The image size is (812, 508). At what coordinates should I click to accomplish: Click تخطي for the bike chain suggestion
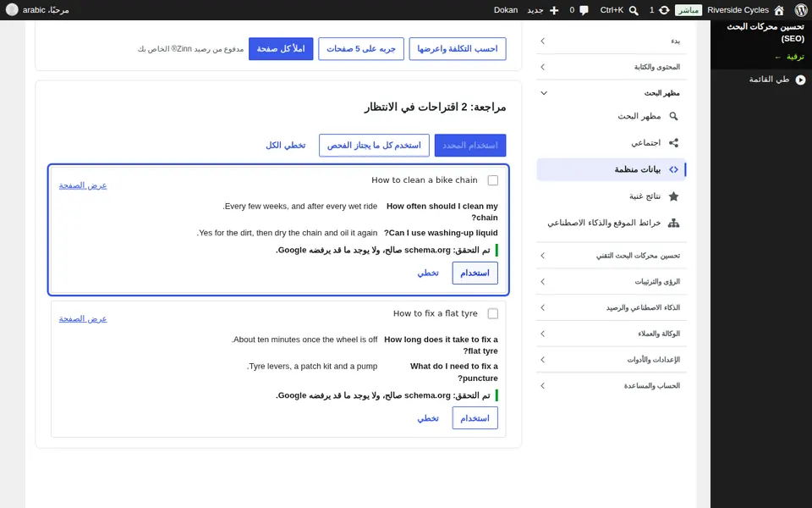tap(428, 273)
